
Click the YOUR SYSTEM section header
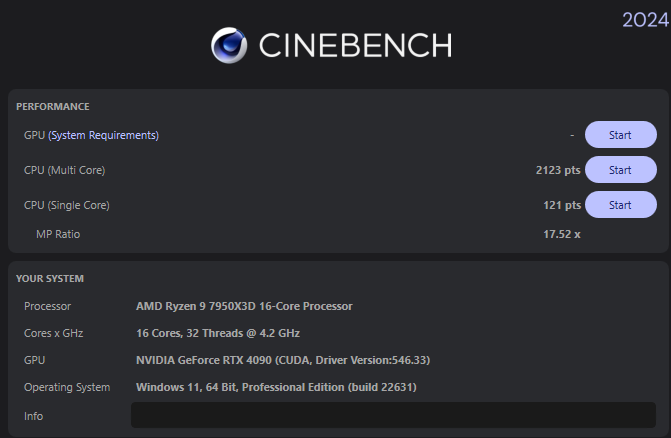[50, 278]
